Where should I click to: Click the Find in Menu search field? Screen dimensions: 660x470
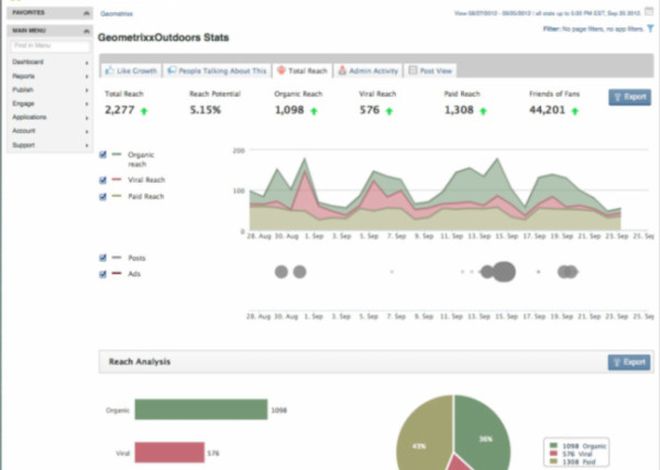(51, 45)
